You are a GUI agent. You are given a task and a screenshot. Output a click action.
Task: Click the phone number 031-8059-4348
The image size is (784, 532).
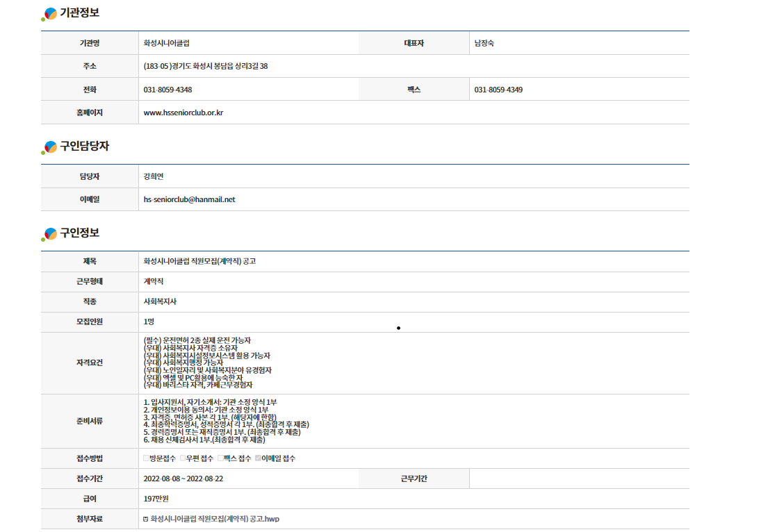pos(168,90)
